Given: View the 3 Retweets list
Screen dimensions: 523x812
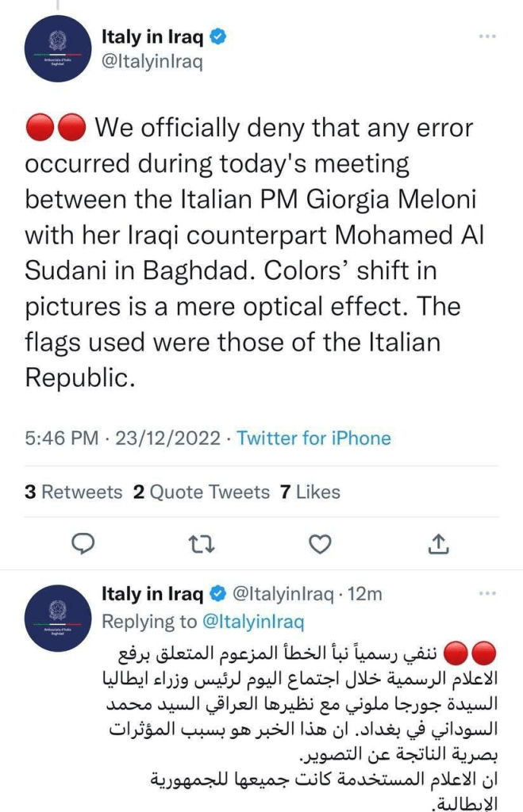Looking at the screenshot, I should pos(73,492).
